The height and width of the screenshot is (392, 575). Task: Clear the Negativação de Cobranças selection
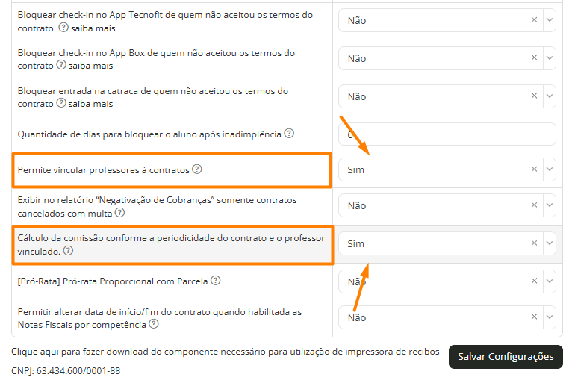click(x=534, y=205)
